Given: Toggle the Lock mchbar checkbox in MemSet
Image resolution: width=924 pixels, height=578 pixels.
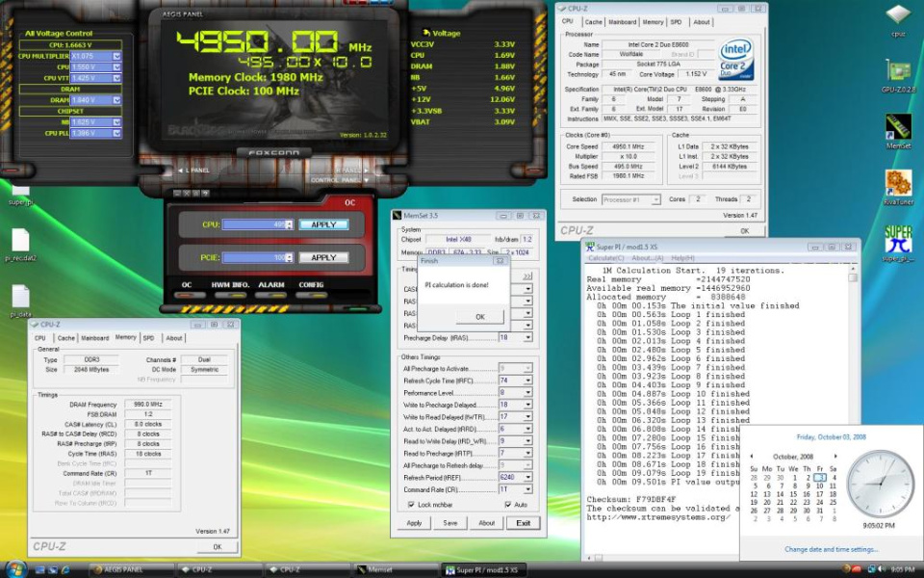Looking at the screenshot, I should point(411,505).
